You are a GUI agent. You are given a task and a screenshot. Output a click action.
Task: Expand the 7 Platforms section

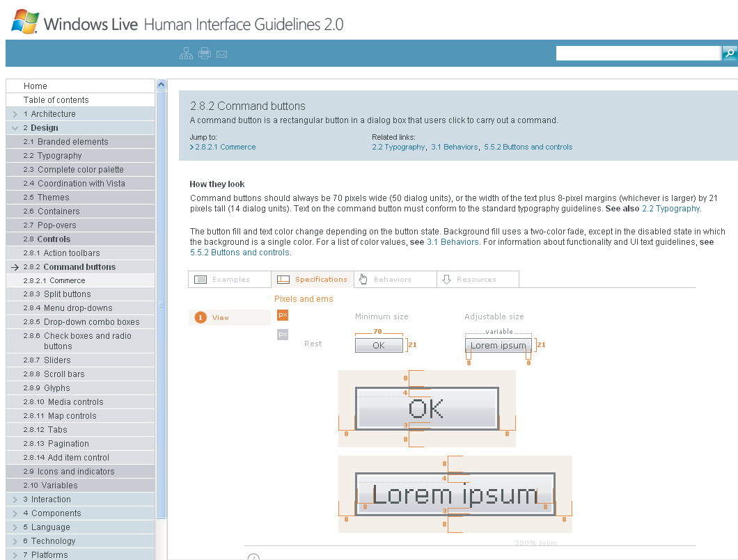(x=15, y=555)
